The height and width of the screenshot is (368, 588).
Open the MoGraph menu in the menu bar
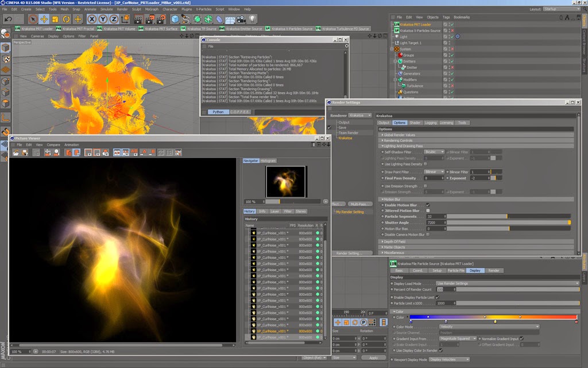(x=151, y=9)
